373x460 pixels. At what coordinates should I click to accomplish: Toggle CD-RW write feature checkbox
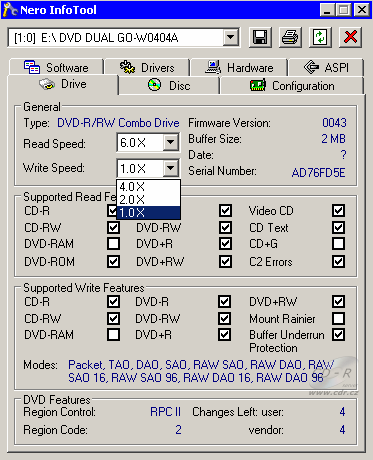click(113, 318)
